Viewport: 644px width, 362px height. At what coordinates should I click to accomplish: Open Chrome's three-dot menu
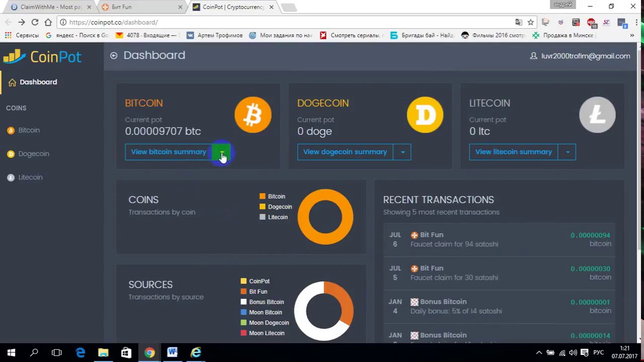click(x=636, y=22)
